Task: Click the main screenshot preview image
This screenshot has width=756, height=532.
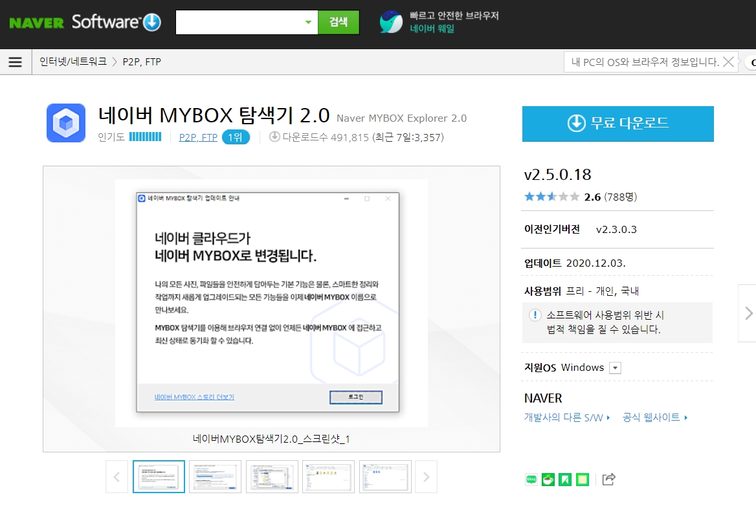Action: (271, 303)
